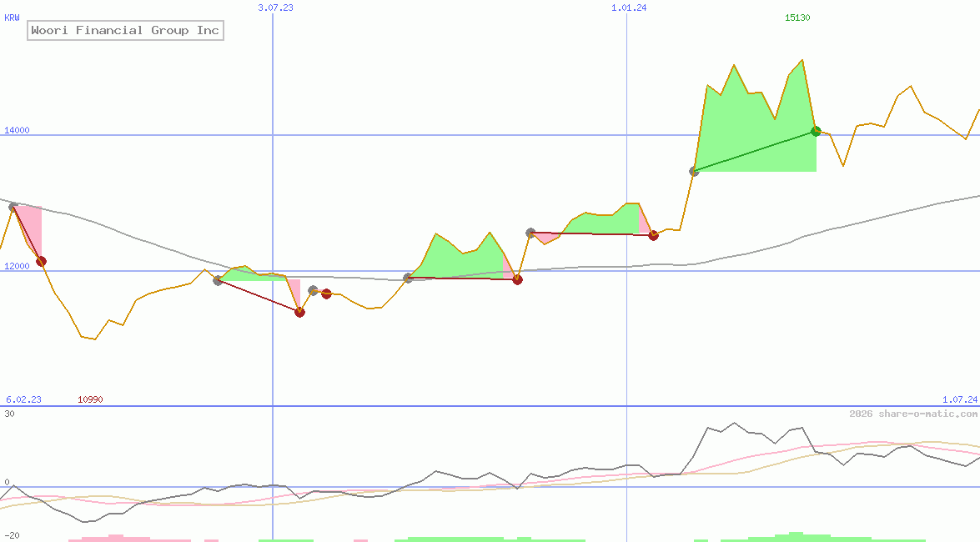Select the 15130 peak price label
The image size is (980, 542).
pyautogui.click(x=797, y=17)
